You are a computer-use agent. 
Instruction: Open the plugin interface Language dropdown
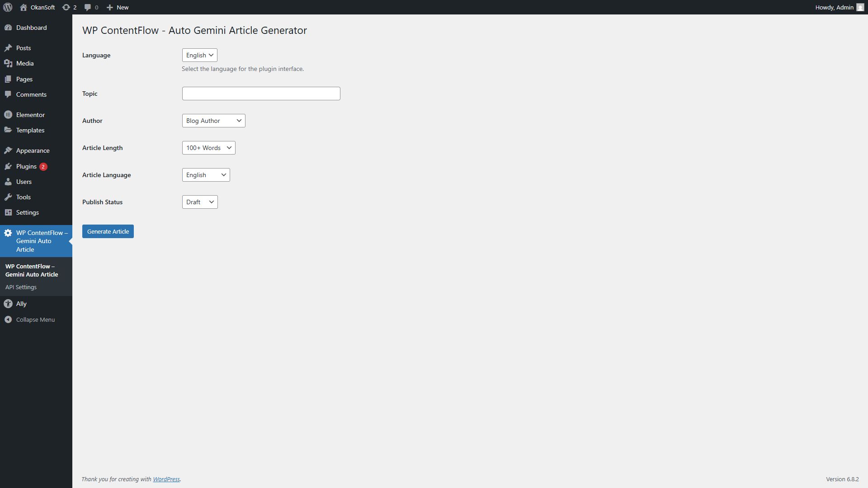[199, 55]
